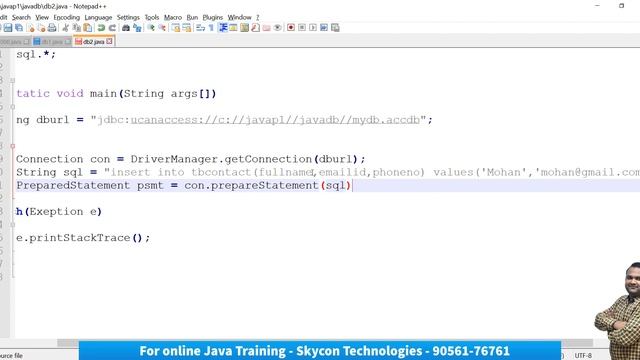Collapse the red fold marker above the Connection line

coord(13,146)
